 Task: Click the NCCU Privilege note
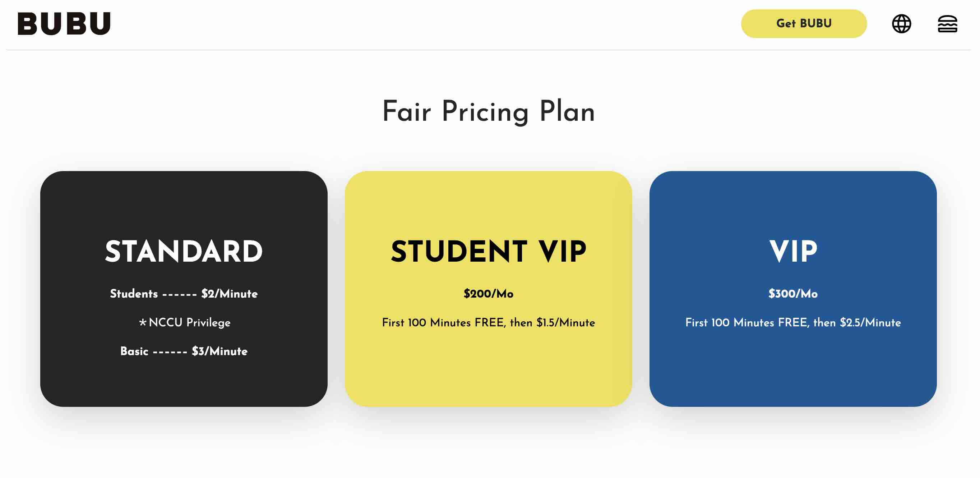coord(189,323)
